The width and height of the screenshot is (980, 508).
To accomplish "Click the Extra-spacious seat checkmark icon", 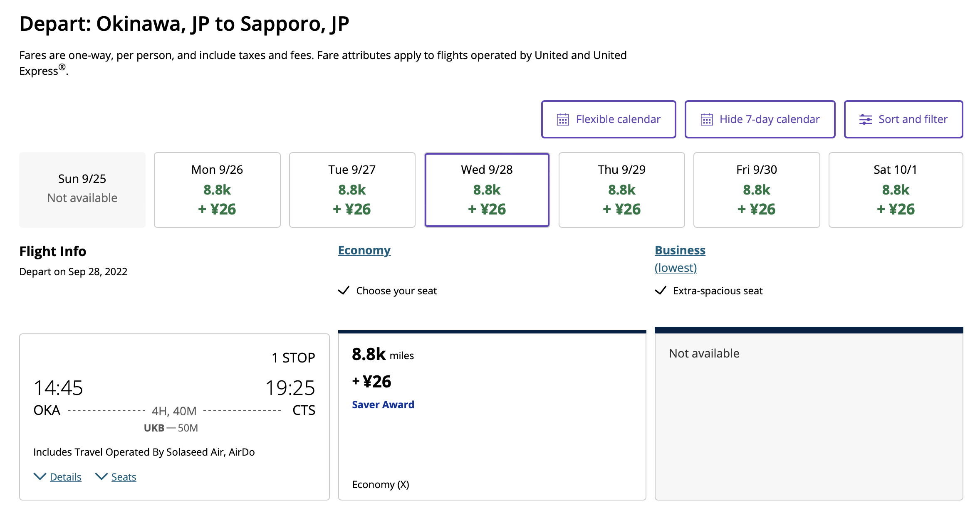I will tap(660, 290).
